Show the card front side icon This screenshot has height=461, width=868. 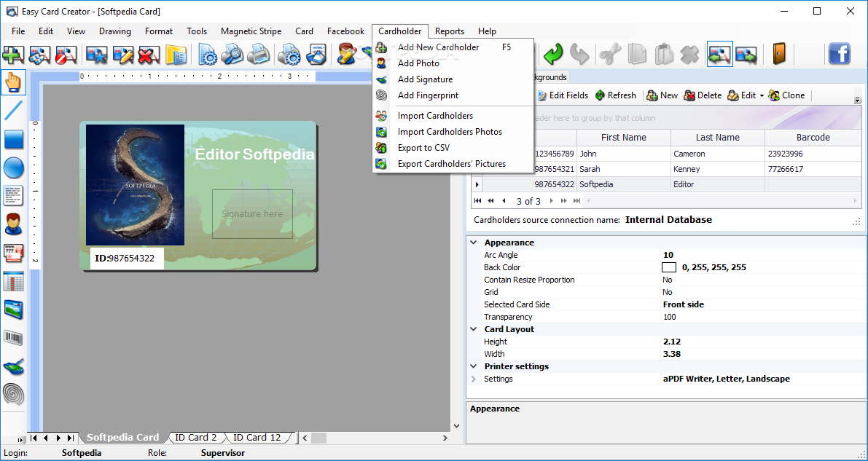pos(719,54)
